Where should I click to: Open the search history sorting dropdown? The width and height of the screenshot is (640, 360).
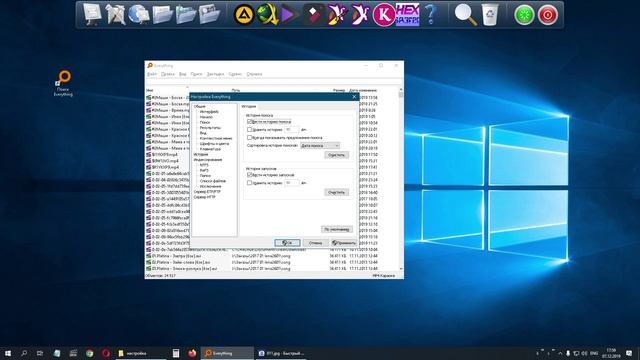320,146
